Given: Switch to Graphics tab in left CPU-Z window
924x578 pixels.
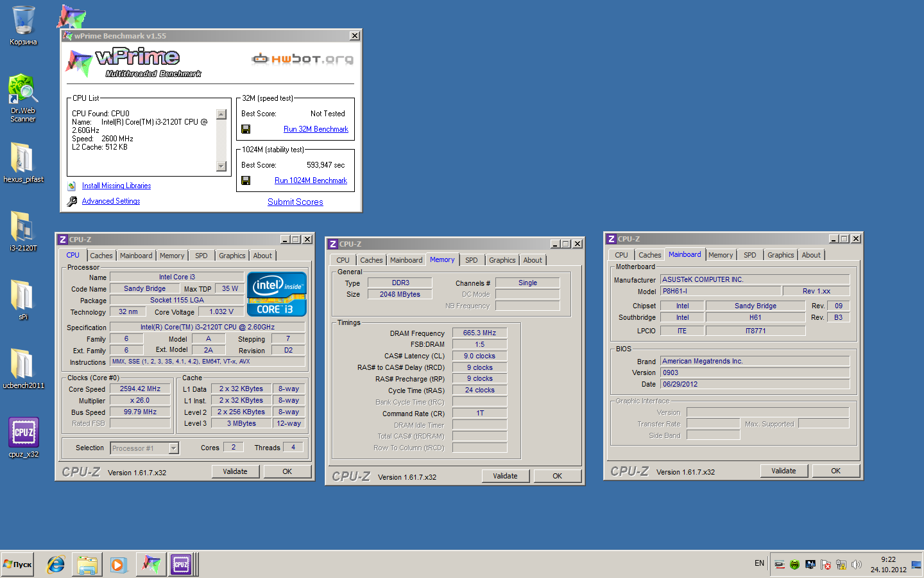Looking at the screenshot, I should click(x=232, y=256).
